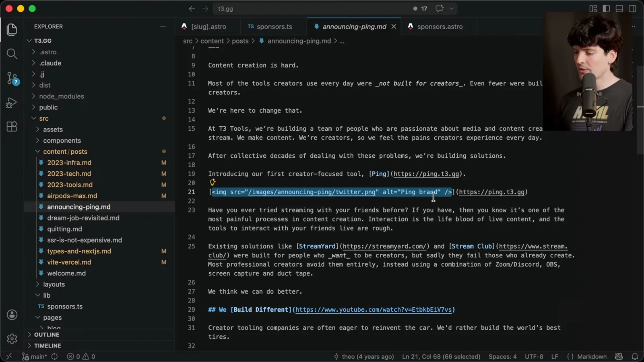This screenshot has height=362, width=644.
Task: Open the quitting.md file
Action: [x=64, y=229]
